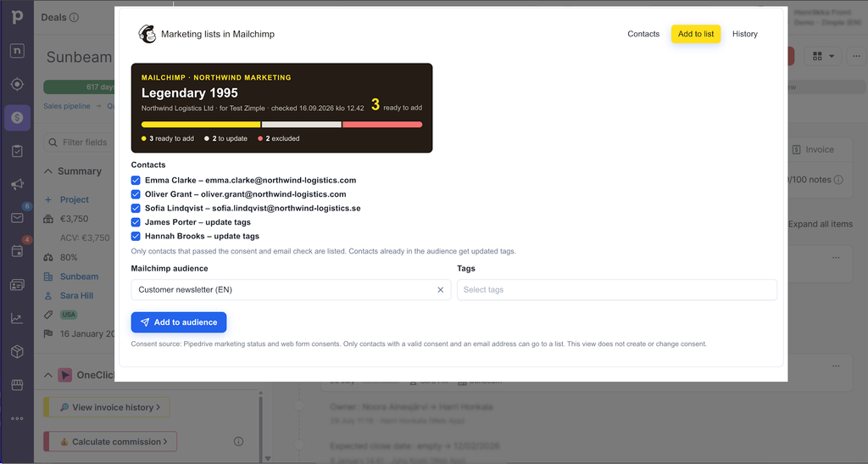Uncheck Oliver Grant contact
The height and width of the screenshot is (464, 868).
136,194
